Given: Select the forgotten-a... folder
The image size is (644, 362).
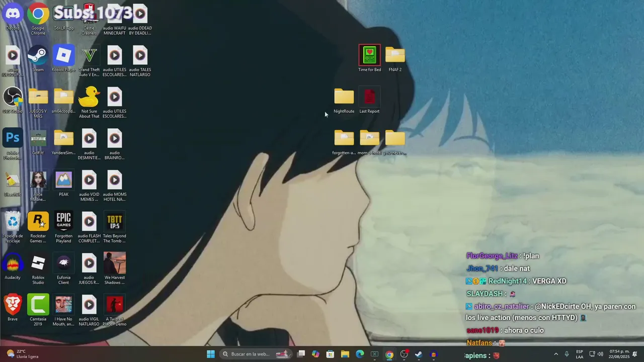Looking at the screenshot, I should [x=344, y=142].
